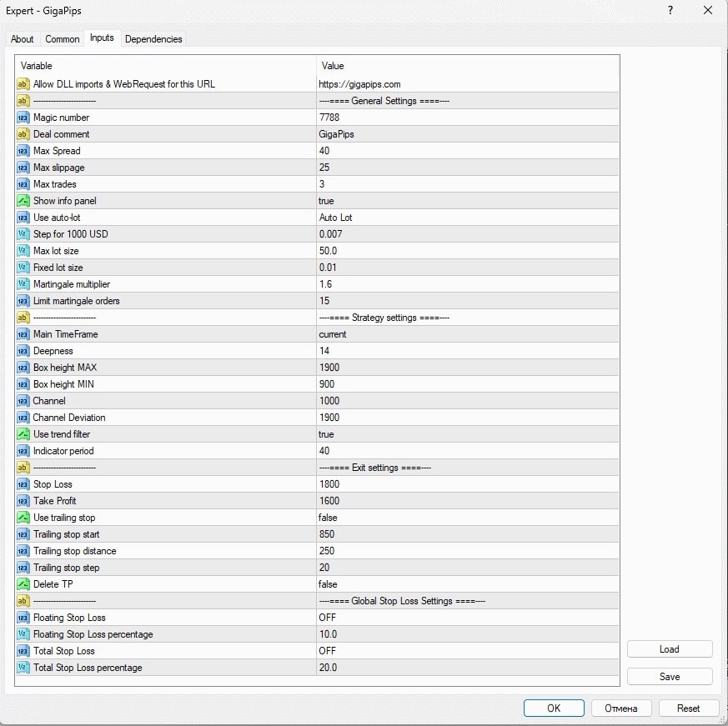Toggle the Use trailing stop false value

(x=468, y=518)
